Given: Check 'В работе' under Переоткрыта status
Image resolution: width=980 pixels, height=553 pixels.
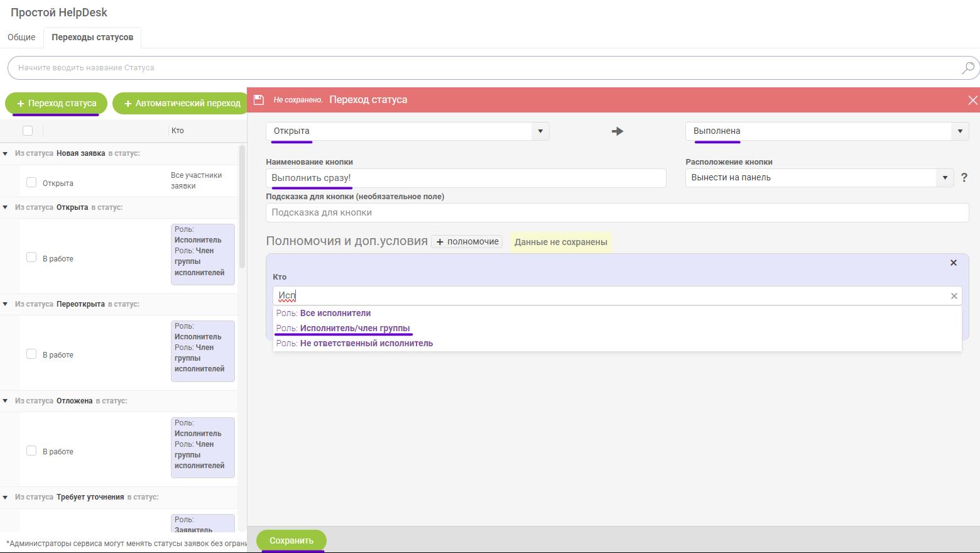Looking at the screenshot, I should [31, 354].
